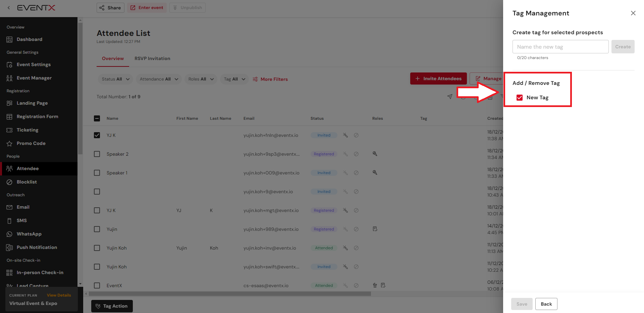Click the send paper-plane icon above table
This screenshot has width=644, height=313.
click(450, 97)
